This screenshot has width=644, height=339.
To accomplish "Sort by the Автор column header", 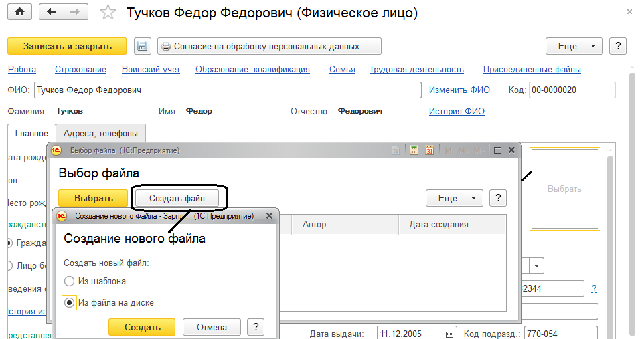I will coord(345,225).
